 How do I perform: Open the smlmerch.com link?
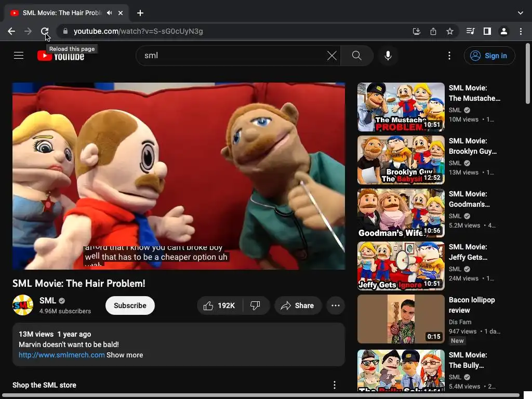[x=61, y=355]
